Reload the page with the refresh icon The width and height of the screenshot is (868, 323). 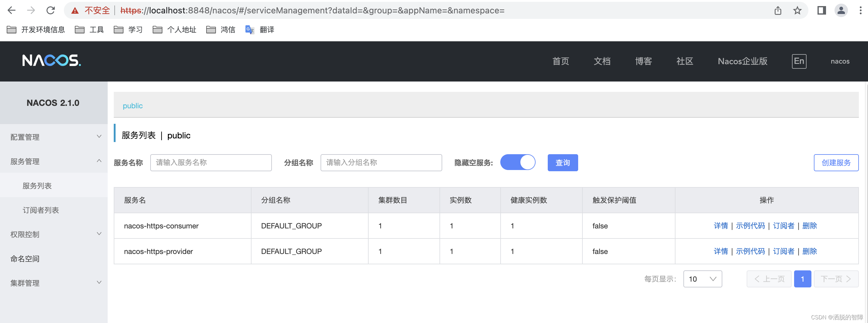[x=50, y=10]
